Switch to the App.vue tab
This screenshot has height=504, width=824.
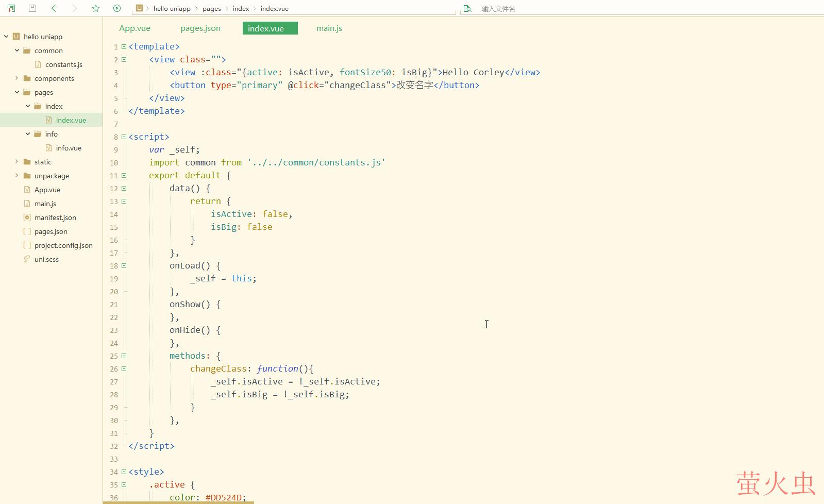tap(134, 28)
